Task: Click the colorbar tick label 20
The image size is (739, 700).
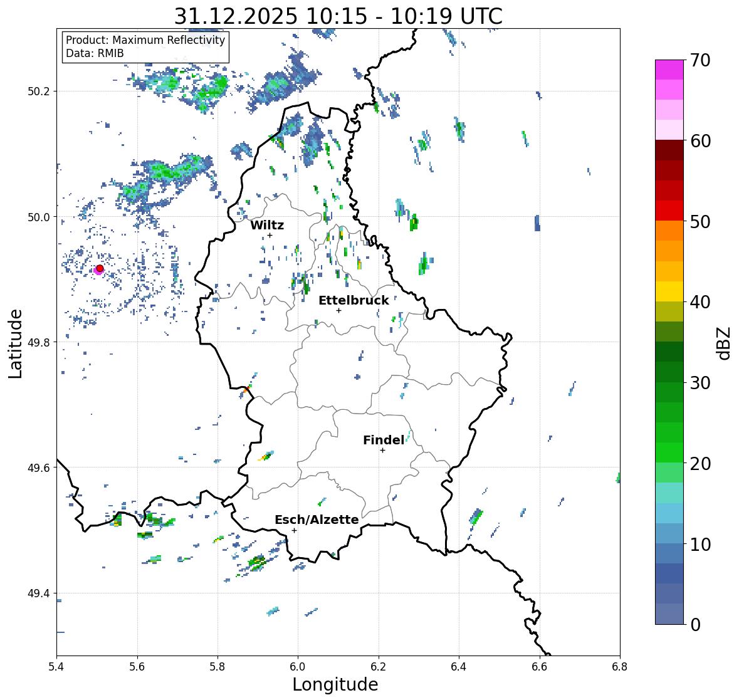Action: 700,464
